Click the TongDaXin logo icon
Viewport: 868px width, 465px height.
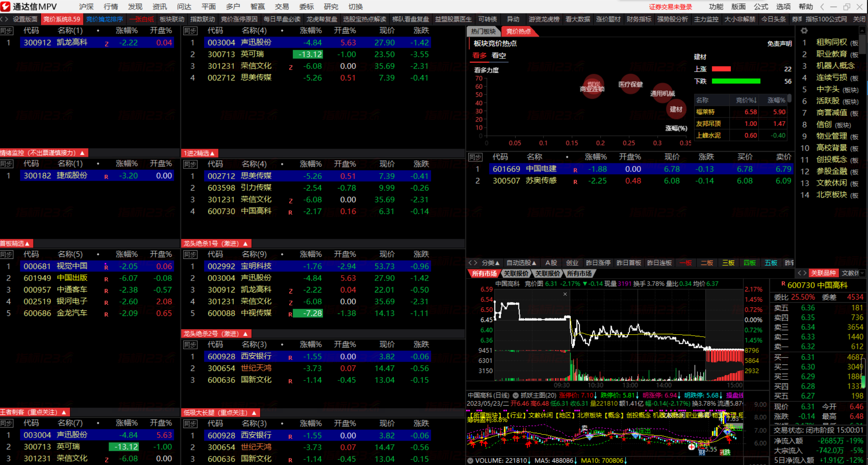(6, 6)
